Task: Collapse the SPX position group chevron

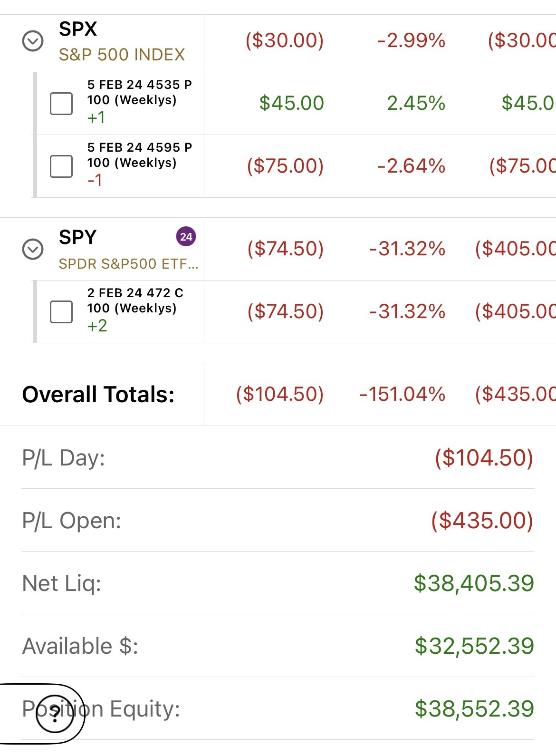Action: point(33,41)
